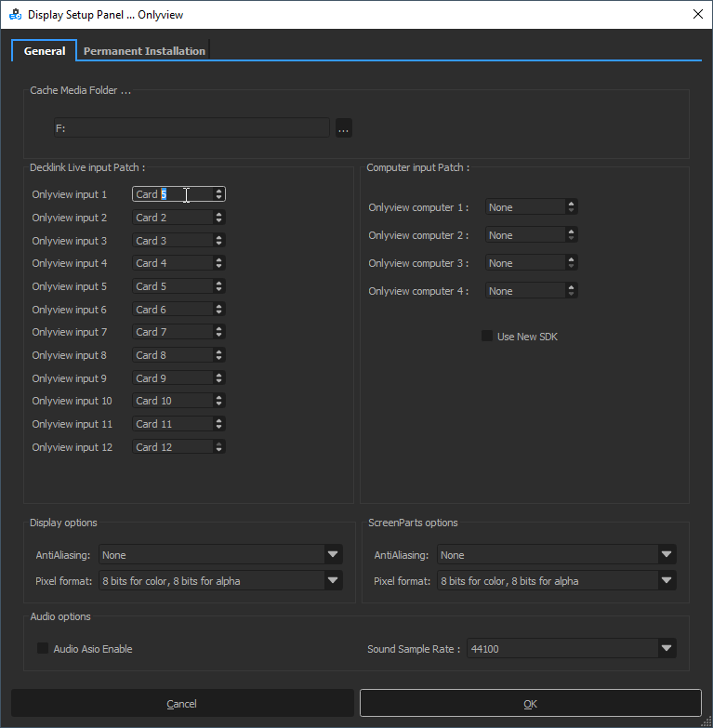Enable the Use New SDK checkbox
713x728 pixels.
487,336
